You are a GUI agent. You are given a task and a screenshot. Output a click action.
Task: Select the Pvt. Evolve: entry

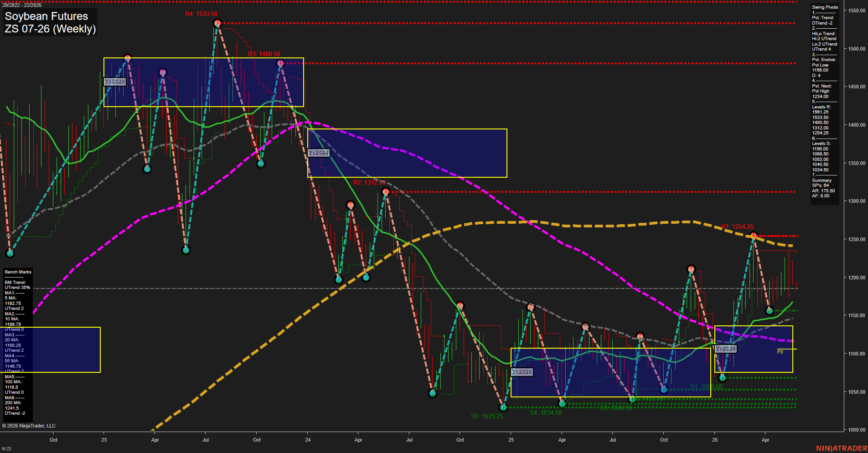(824, 60)
